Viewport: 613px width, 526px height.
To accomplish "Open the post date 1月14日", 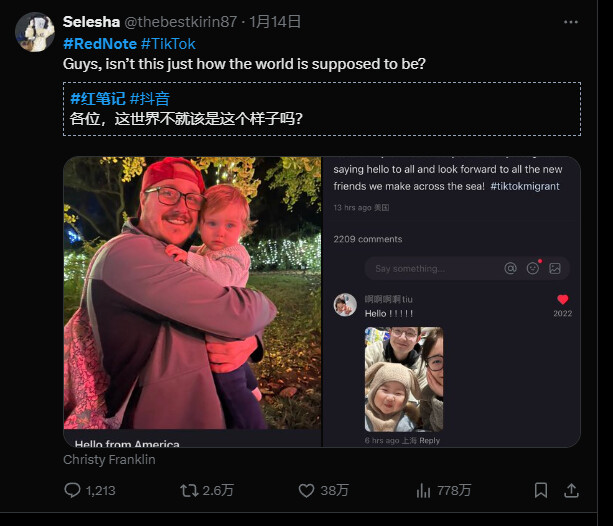I will point(275,22).
